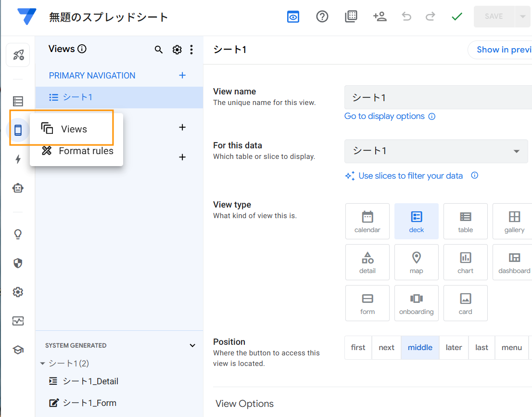Open the Data section in left sidebar
The width and height of the screenshot is (532, 417).
click(18, 101)
